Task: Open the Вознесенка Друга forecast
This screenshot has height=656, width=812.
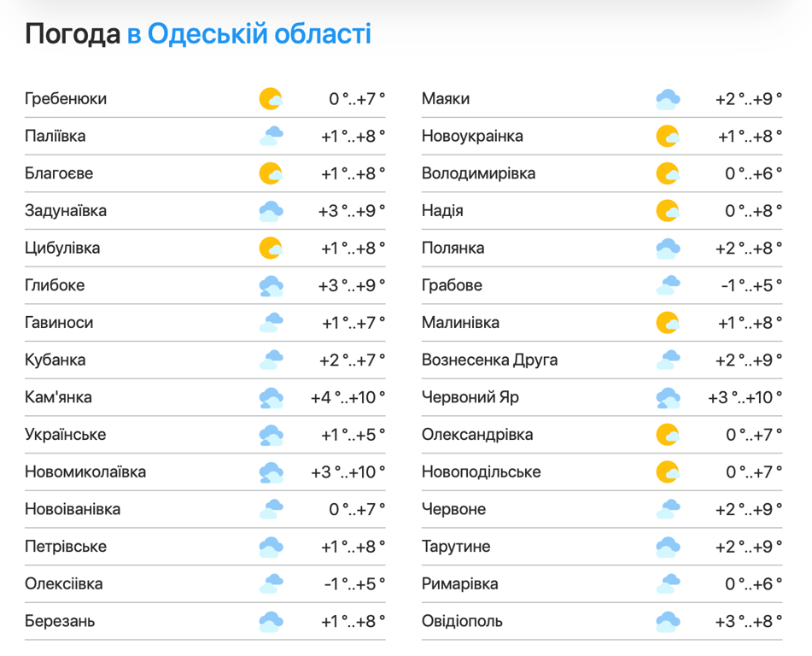Action: tap(489, 360)
